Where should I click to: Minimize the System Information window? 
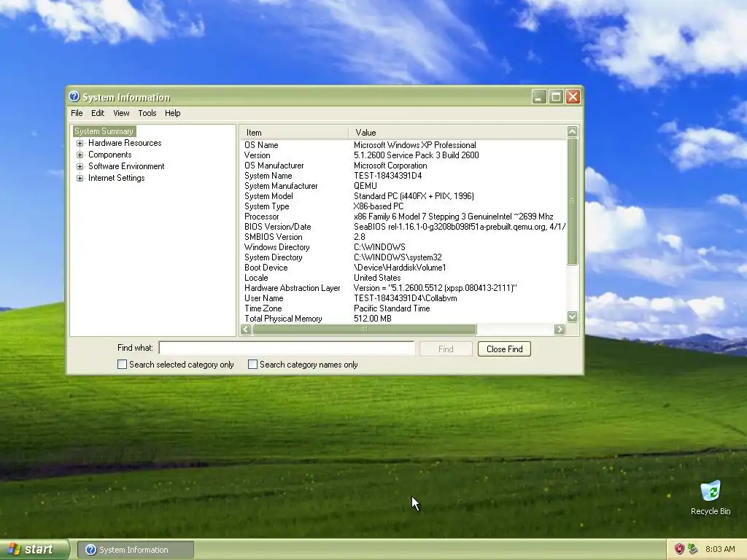click(539, 97)
